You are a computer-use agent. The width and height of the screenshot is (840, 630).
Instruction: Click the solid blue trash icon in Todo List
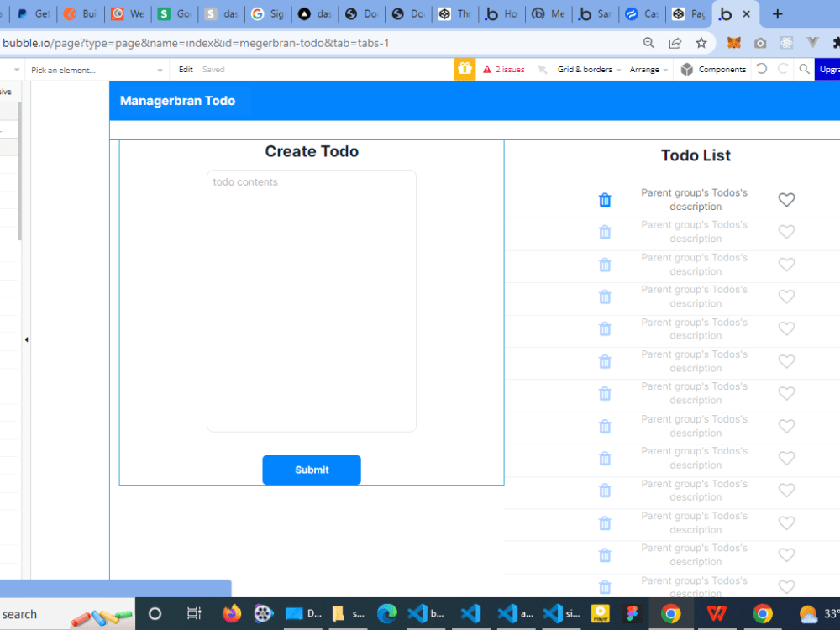(x=605, y=200)
